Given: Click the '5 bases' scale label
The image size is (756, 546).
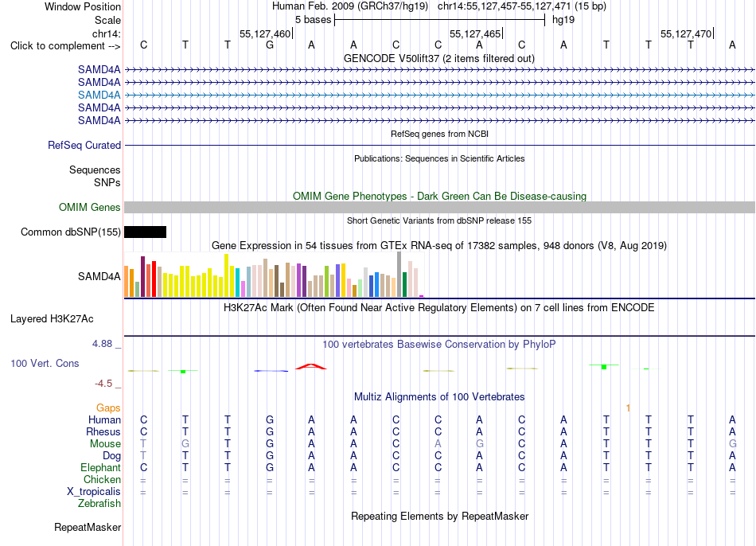Looking at the screenshot, I should pos(314,20).
